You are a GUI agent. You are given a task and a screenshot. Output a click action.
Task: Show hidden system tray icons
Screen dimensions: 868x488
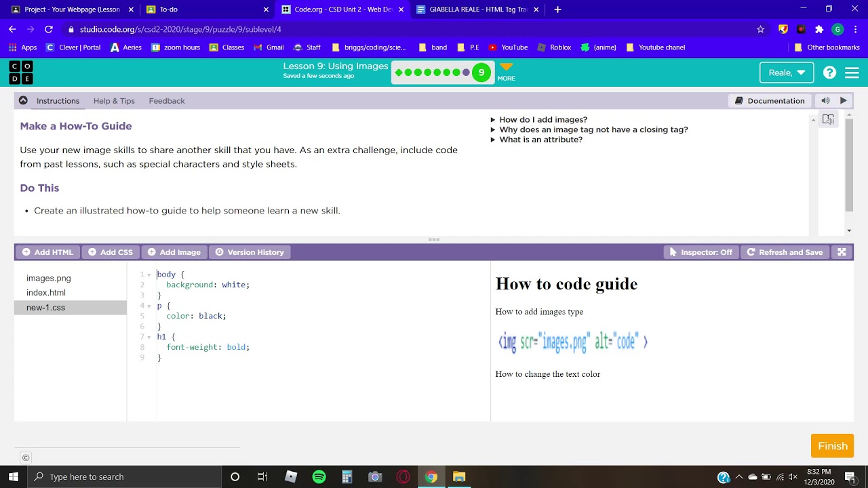pyautogui.click(x=739, y=476)
